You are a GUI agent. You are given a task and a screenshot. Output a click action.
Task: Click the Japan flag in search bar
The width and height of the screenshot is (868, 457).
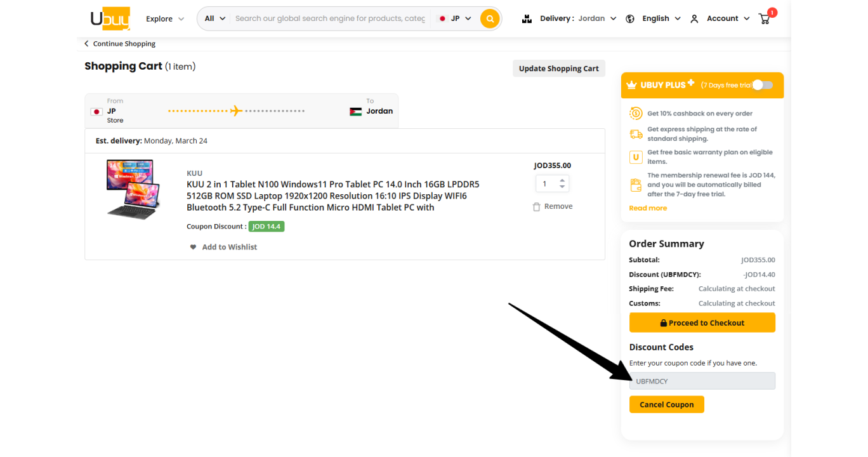(442, 18)
